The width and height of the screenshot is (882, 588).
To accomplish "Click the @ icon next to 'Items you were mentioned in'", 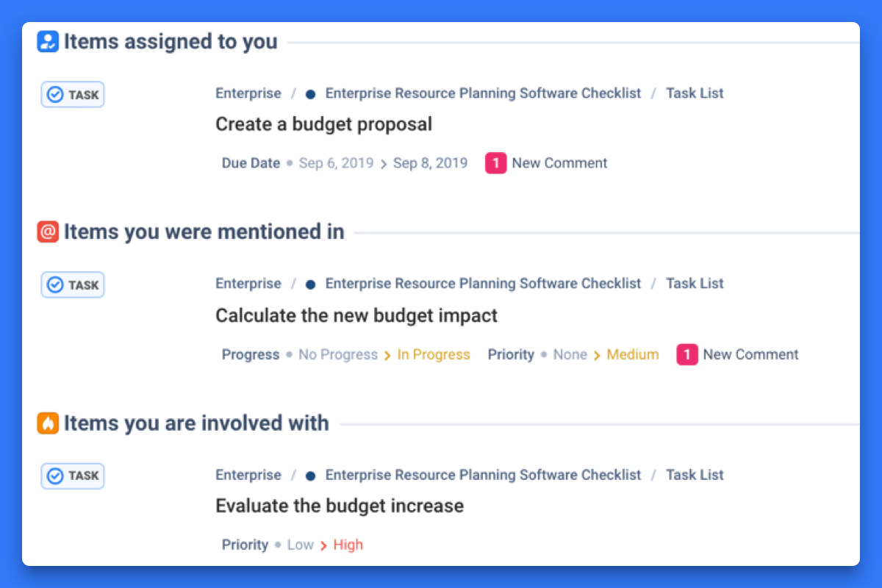I will 47,231.
